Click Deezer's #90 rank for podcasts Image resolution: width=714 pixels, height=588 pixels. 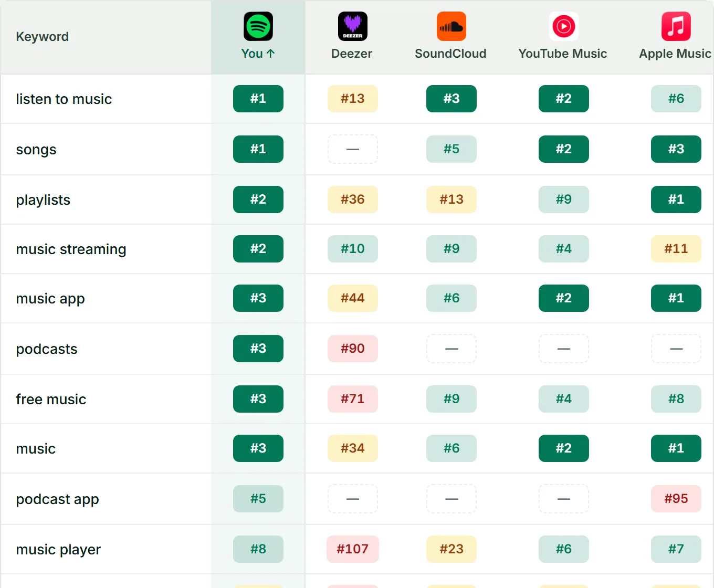coord(353,349)
